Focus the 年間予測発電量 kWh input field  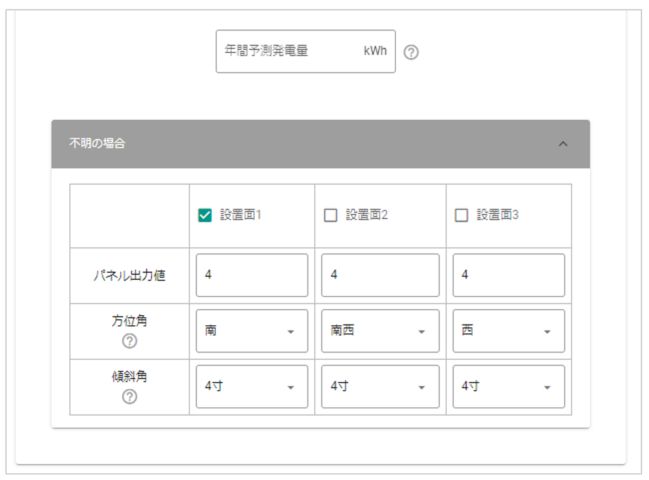tap(306, 51)
